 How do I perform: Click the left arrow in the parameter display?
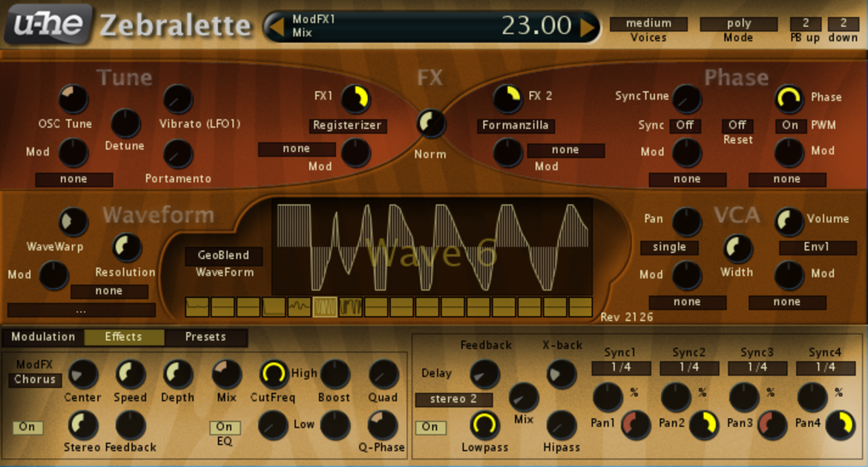pyautogui.click(x=275, y=26)
